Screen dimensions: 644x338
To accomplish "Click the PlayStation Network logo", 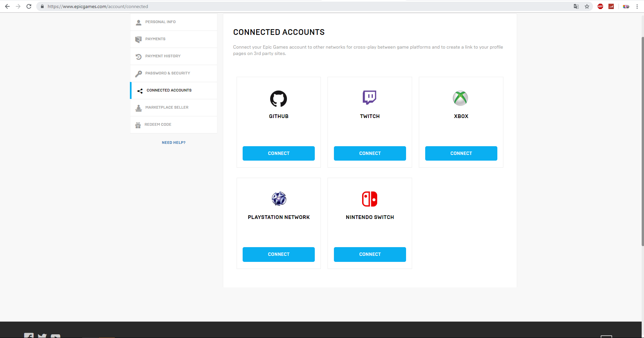I will tap(279, 199).
